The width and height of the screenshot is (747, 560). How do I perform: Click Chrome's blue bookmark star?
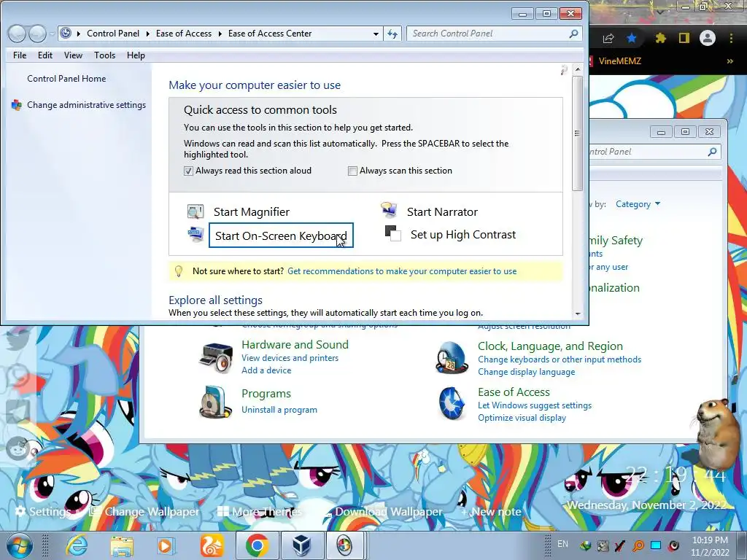[x=632, y=38]
